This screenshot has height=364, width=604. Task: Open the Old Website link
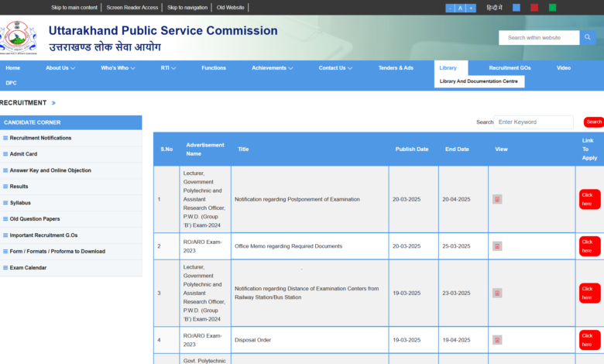pyautogui.click(x=230, y=7)
